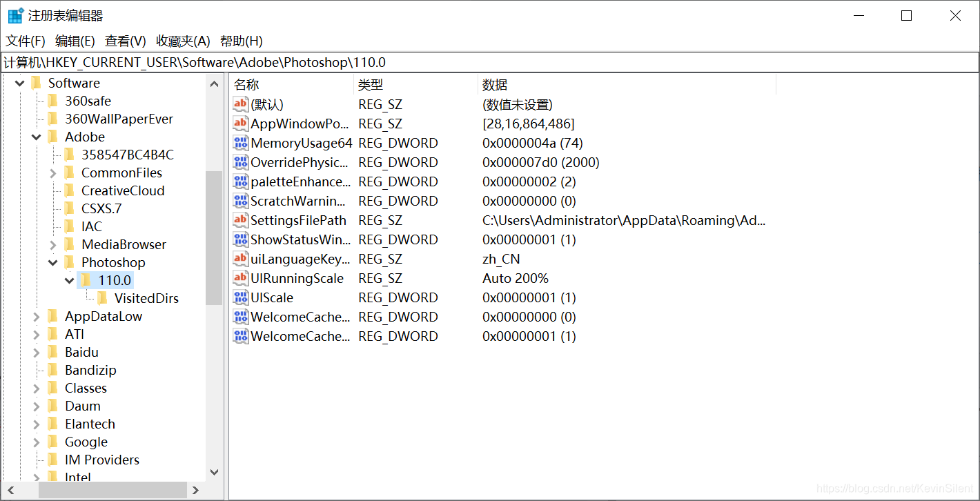Image resolution: width=980 pixels, height=501 pixels.
Task: Sort values by the 数据 column header
Action: [x=627, y=85]
